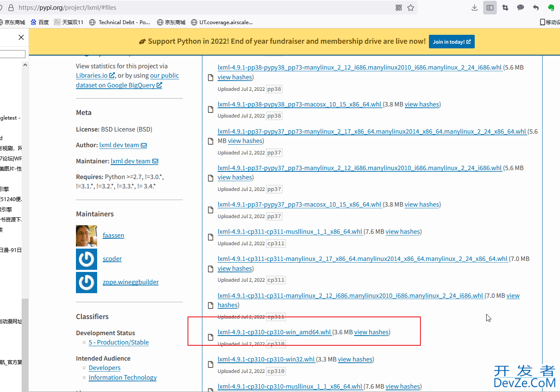The image size is (560, 392).
Task: Open the Technical Debt bookmark
Action: [120, 22]
